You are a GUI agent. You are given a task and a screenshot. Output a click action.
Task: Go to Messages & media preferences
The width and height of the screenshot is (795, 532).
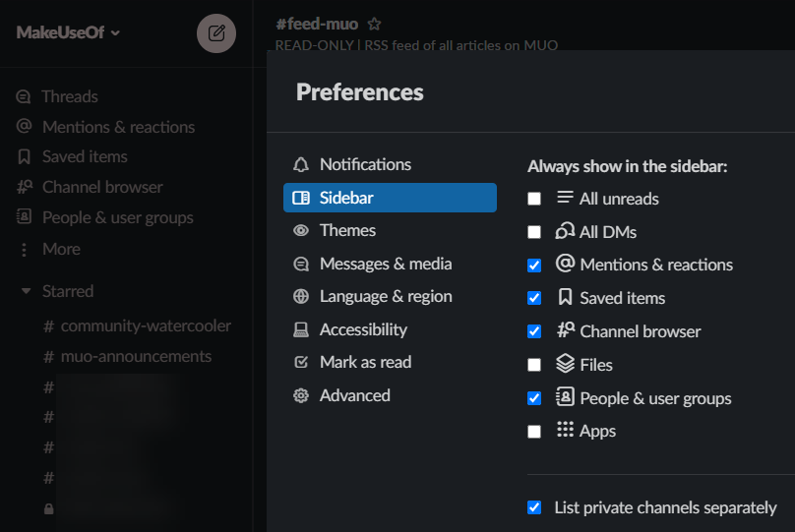tap(386, 264)
